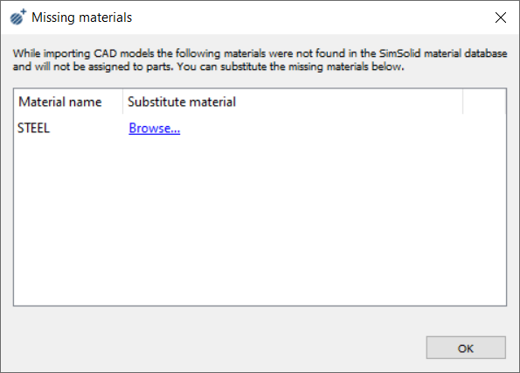Click divider between Material name and Substitute material
The height and width of the screenshot is (373, 520).
click(123, 102)
